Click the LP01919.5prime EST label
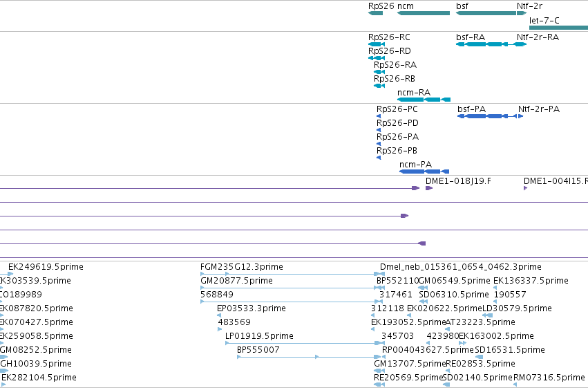 click(259, 336)
